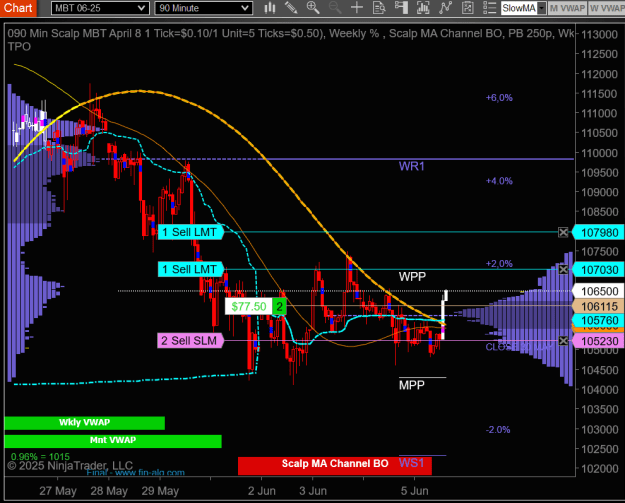The width and height of the screenshot is (625, 503).
Task: Click the WPP pivot label
Action: [x=412, y=277]
